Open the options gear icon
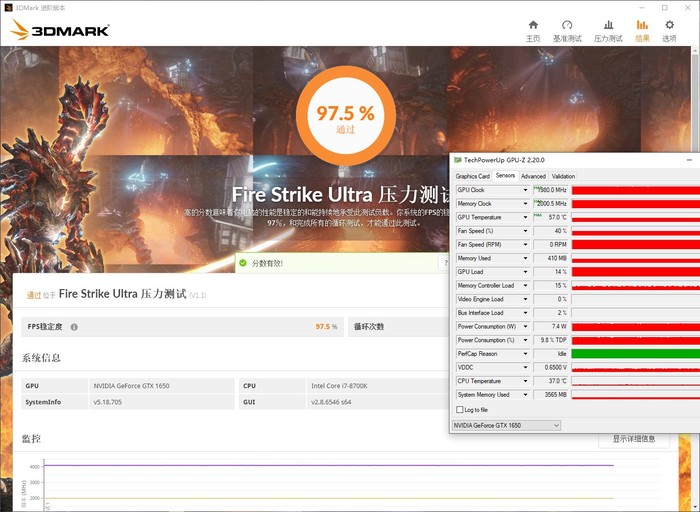Screen dimensions: 700x512 click(669, 25)
